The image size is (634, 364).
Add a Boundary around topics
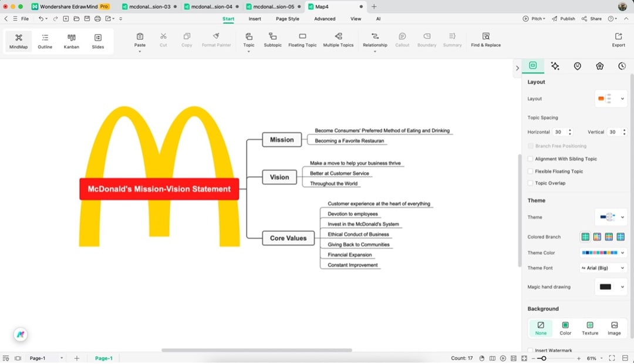click(x=427, y=40)
